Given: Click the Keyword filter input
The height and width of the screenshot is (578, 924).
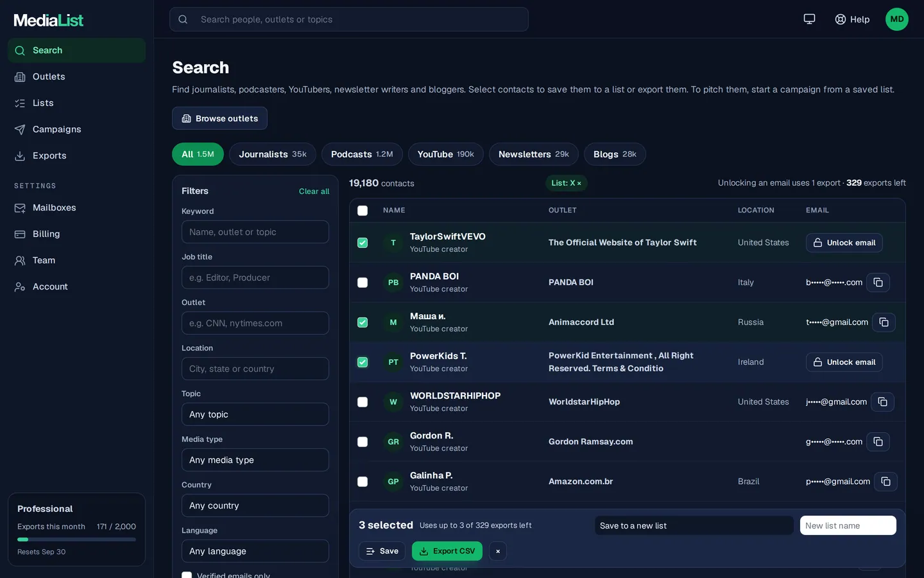Looking at the screenshot, I should click(255, 232).
